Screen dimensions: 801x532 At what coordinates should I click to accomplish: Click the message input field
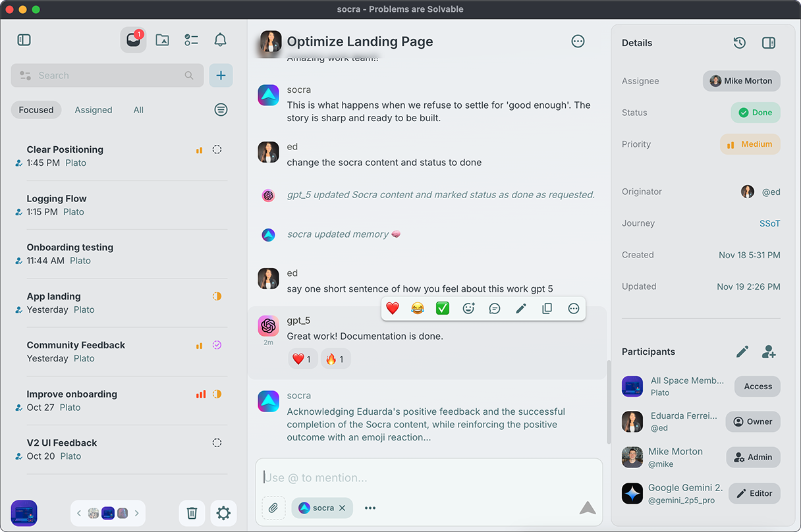428,477
